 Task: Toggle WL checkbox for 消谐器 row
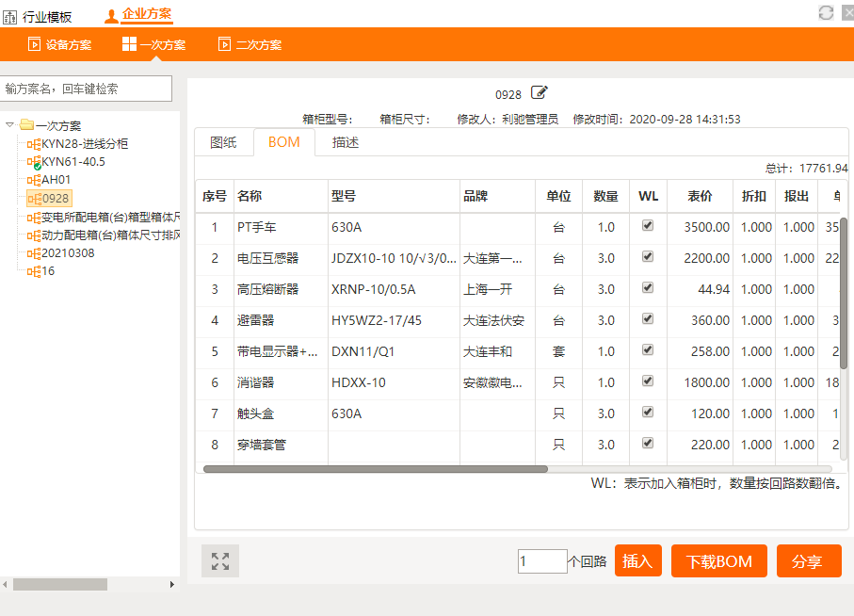[x=648, y=381]
